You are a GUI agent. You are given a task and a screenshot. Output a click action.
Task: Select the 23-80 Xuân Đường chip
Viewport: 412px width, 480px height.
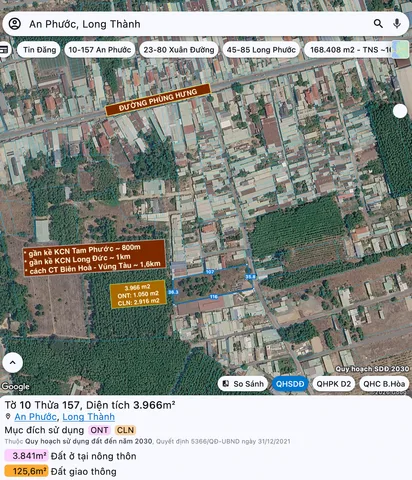(179, 50)
